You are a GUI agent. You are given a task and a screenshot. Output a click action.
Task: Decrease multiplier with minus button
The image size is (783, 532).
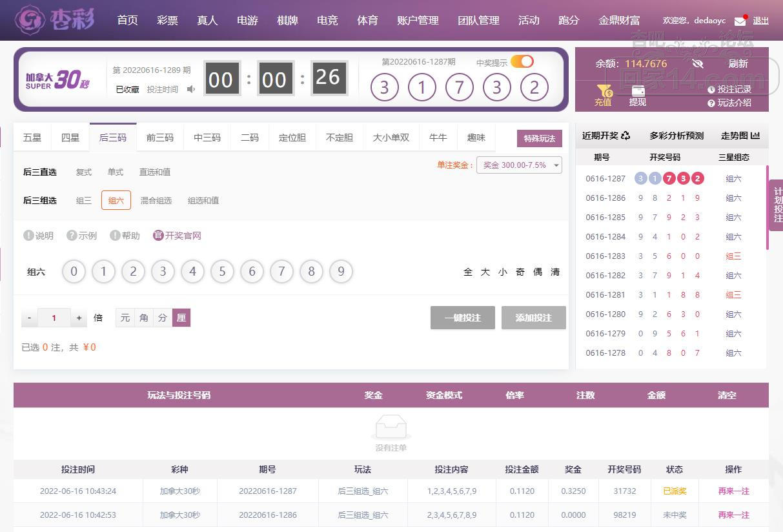tap(30, 318)
